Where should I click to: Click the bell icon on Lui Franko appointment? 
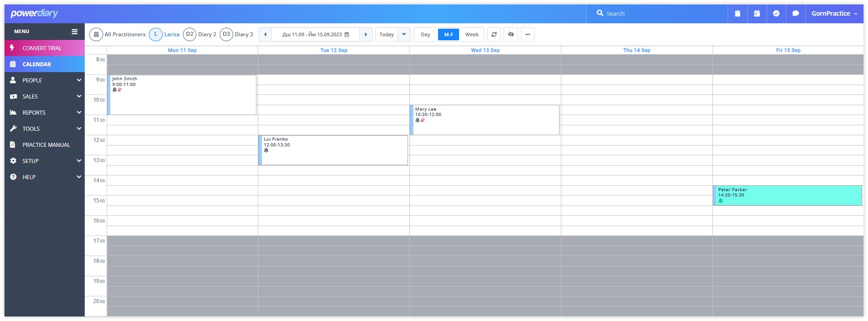[x=266, y=150]
